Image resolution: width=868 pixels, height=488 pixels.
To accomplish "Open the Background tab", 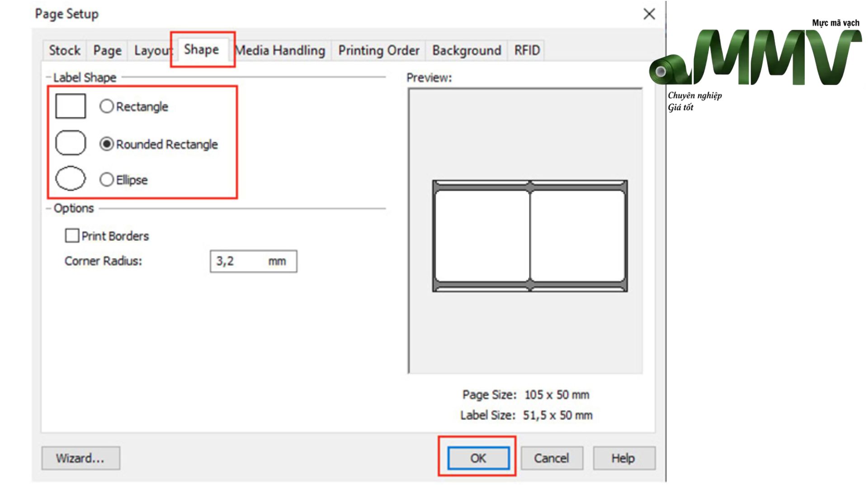I will 467,50.
